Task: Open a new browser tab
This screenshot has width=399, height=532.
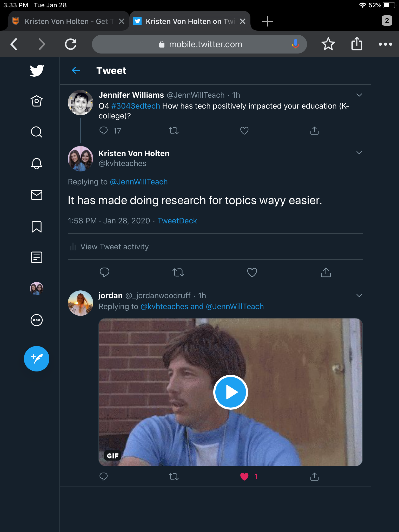Action: click(x=267, y=21)
